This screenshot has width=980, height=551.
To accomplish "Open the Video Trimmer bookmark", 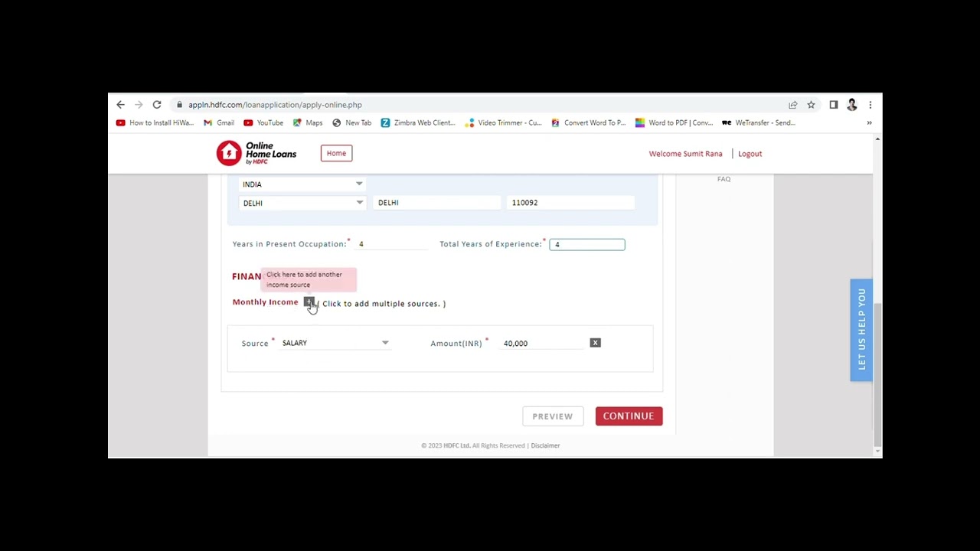I will (504, 122).
